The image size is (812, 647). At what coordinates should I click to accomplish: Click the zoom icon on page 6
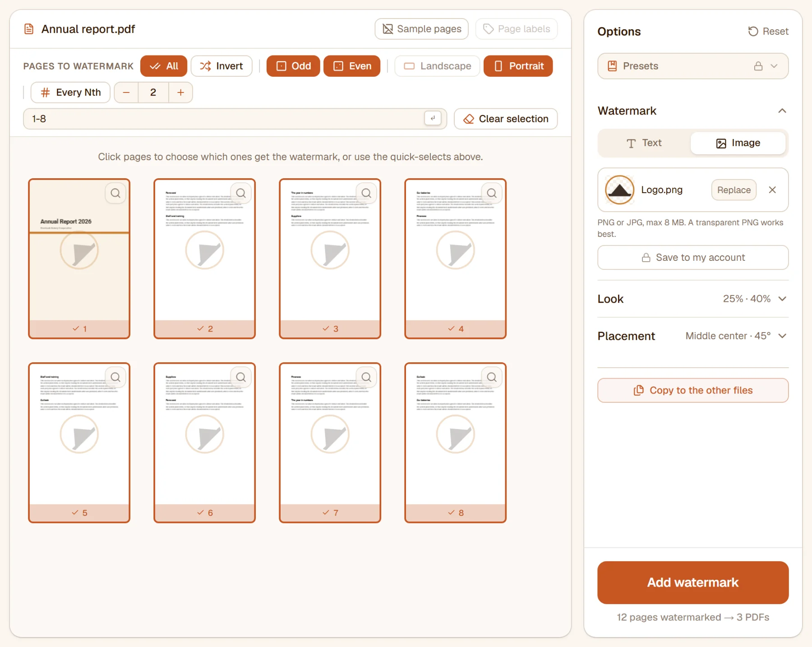tap(241, 377)
